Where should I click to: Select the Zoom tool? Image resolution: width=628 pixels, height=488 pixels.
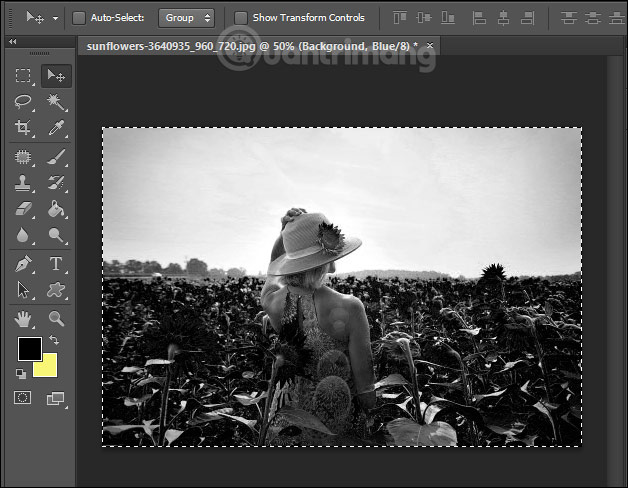point(56,319)
